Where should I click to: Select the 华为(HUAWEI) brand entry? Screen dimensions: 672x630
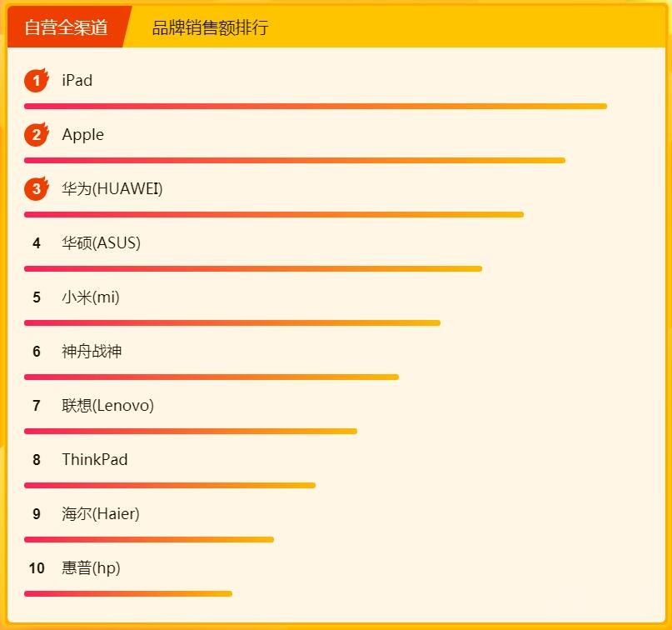[x=112, y=189]
